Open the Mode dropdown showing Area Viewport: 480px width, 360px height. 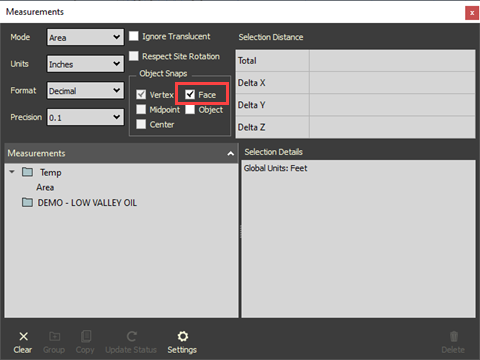(85, 37)
